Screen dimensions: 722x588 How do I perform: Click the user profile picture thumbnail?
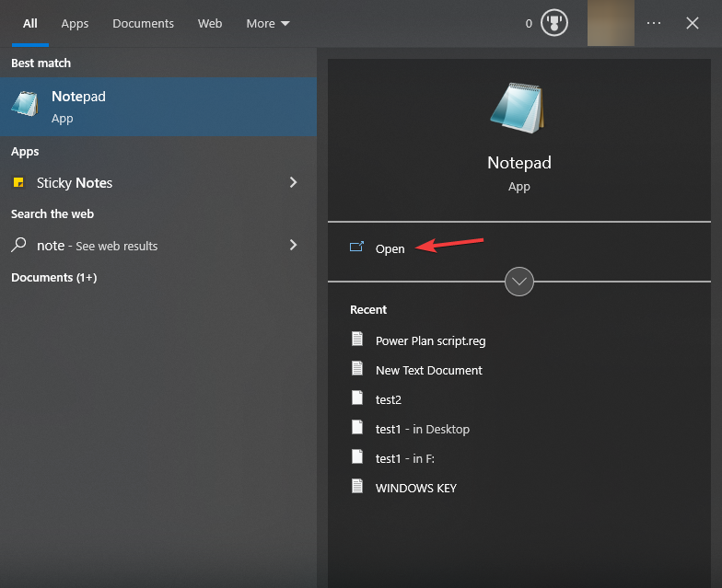[611, 23]
